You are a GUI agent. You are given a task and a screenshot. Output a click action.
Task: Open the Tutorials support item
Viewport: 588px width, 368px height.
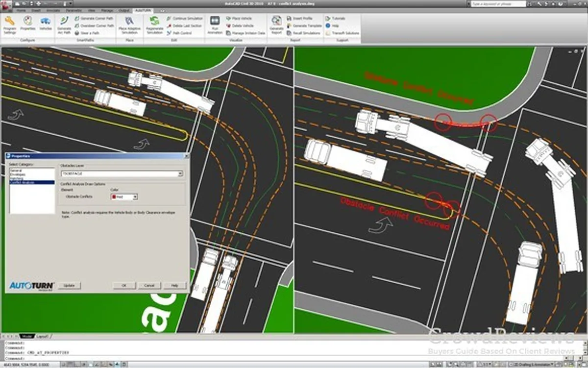click(x=338, y=19)
